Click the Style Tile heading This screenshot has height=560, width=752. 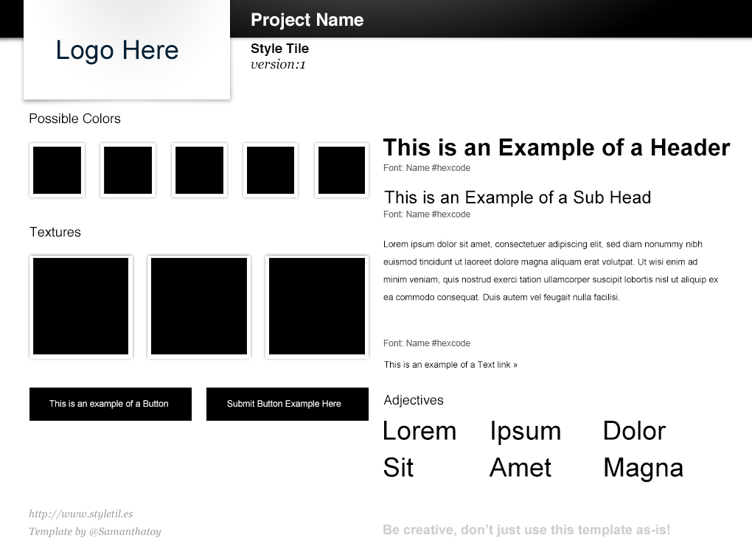pyautogui.click(x=279, y=49)
